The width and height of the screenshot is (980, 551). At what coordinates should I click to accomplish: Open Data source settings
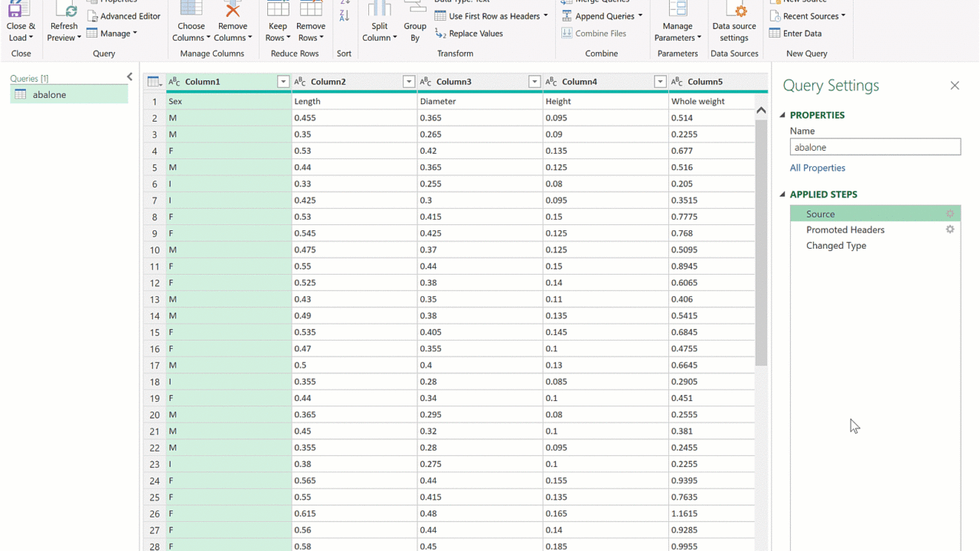pyautogui.click(x=733, y=23)
